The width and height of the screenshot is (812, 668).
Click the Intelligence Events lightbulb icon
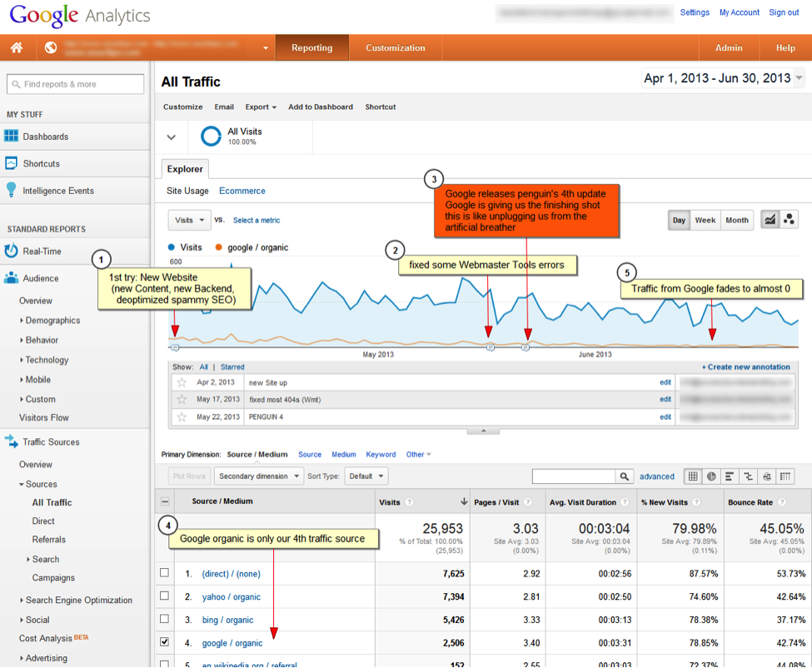(x=11, y=190)
